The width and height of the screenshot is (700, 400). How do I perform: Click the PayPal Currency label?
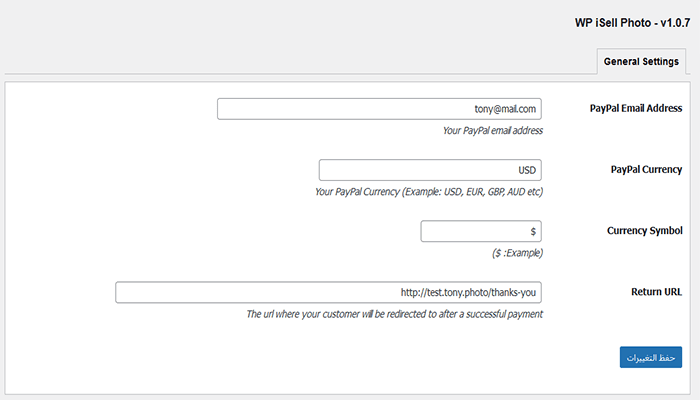[x=646, y=169]
